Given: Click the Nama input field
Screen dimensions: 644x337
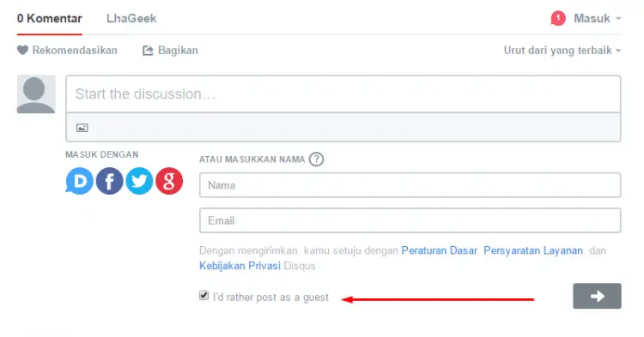Looking at the screenshot, I should pos(410,185).
